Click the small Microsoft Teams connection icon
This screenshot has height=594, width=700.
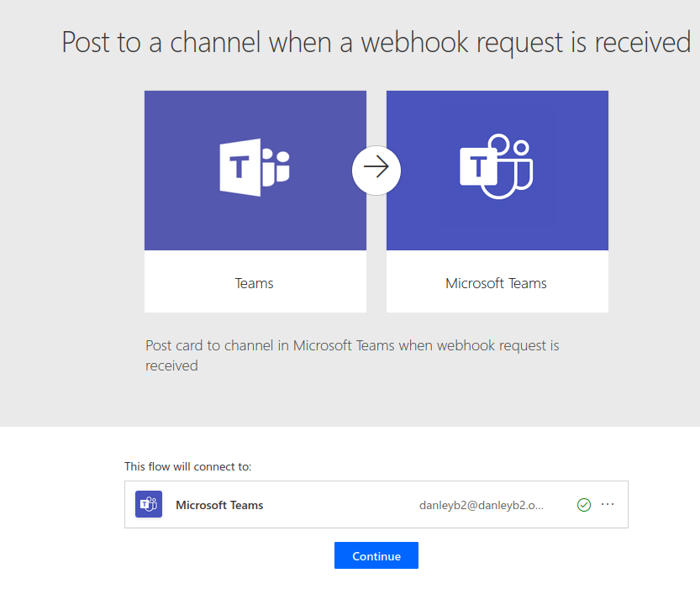(149, 505)
